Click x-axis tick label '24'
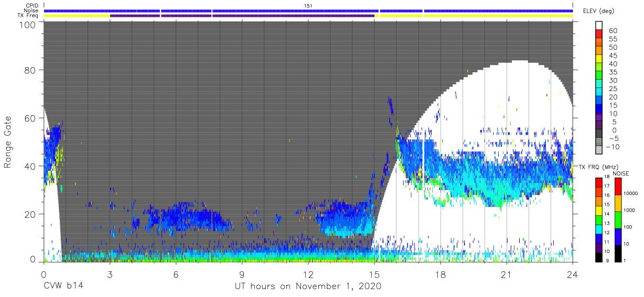 [572, 274]
